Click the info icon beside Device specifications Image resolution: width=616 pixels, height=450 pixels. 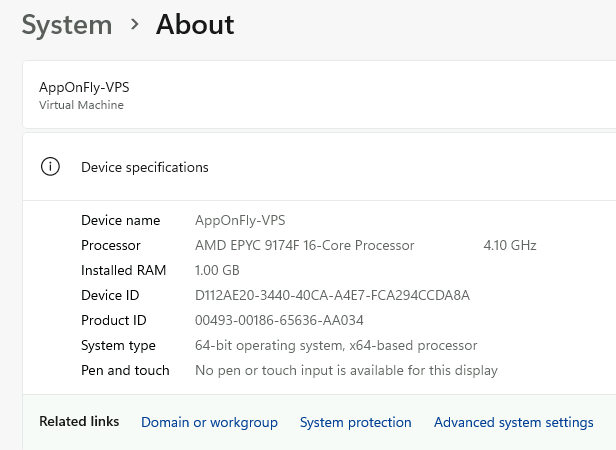50,167
